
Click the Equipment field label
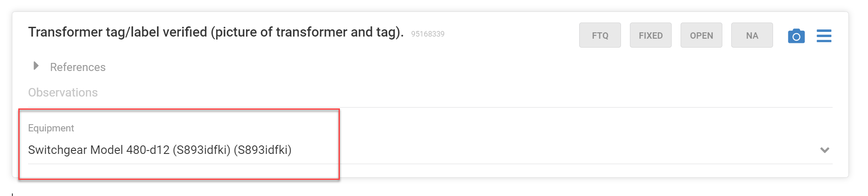pyautogui.click(x=51, y=128)
